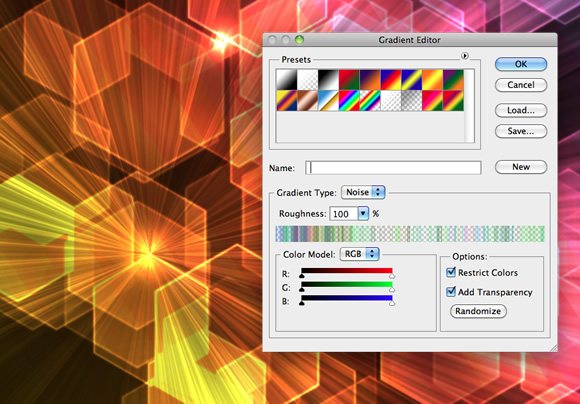Click the white R slider end handle

(x=392, y=276)
